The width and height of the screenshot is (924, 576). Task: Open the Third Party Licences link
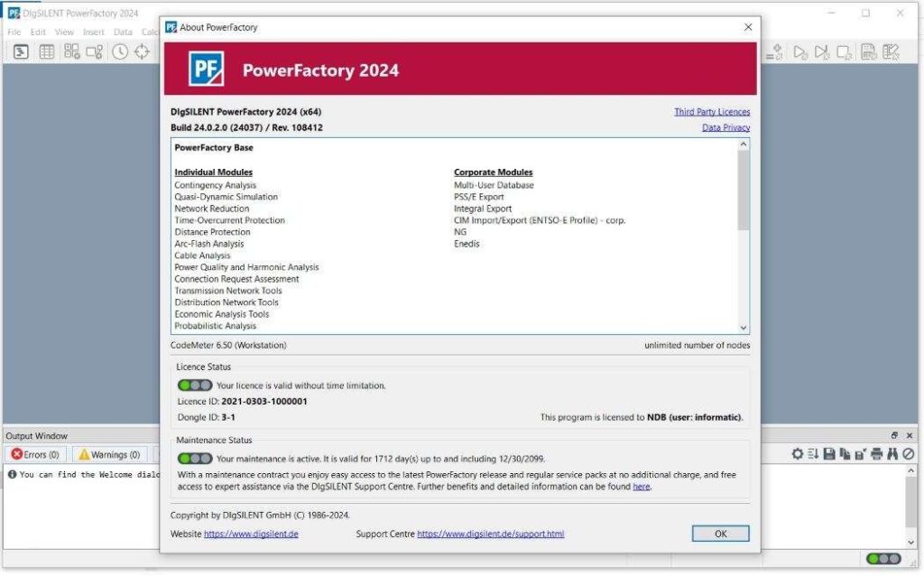click(712, 112)
